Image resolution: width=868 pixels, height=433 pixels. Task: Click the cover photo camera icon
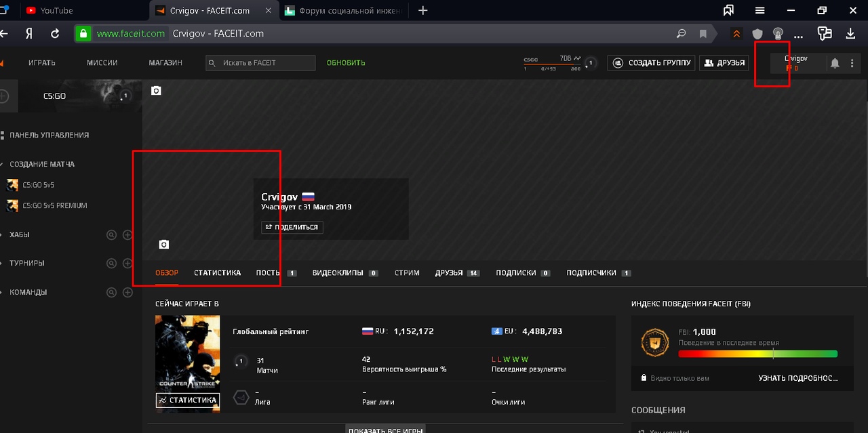coord(156,91)
